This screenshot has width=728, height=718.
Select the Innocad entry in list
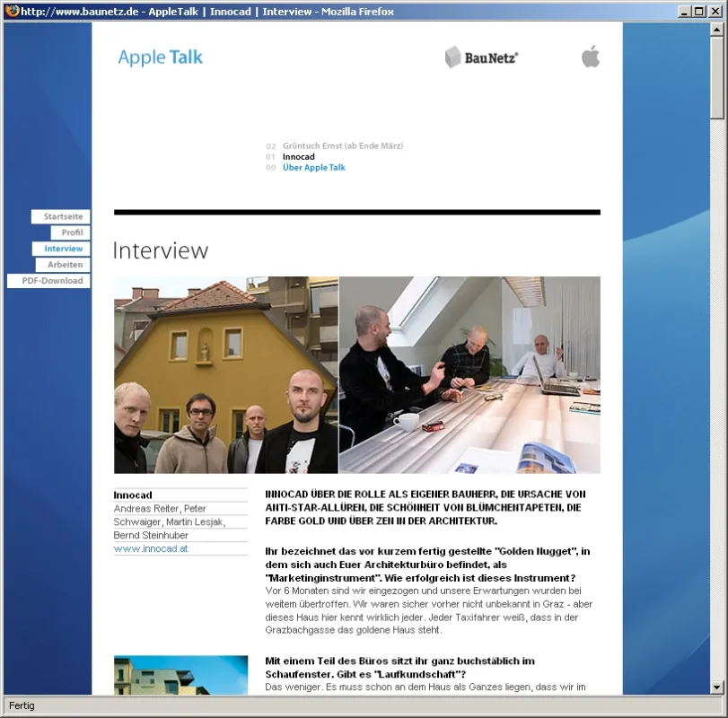(x=299, y=157)
